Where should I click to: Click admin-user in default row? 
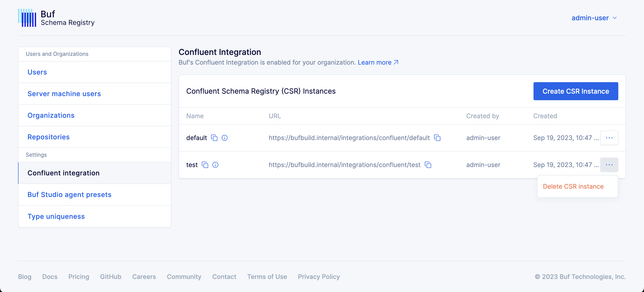click(x=483, y=138)
